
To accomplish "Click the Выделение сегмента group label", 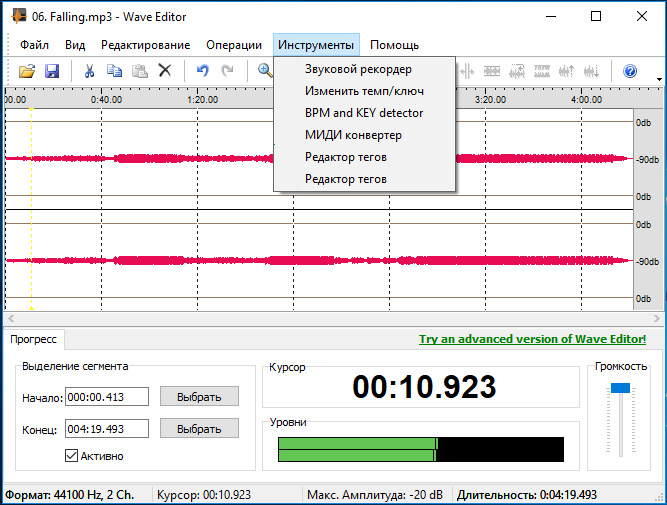I will 75,366.
